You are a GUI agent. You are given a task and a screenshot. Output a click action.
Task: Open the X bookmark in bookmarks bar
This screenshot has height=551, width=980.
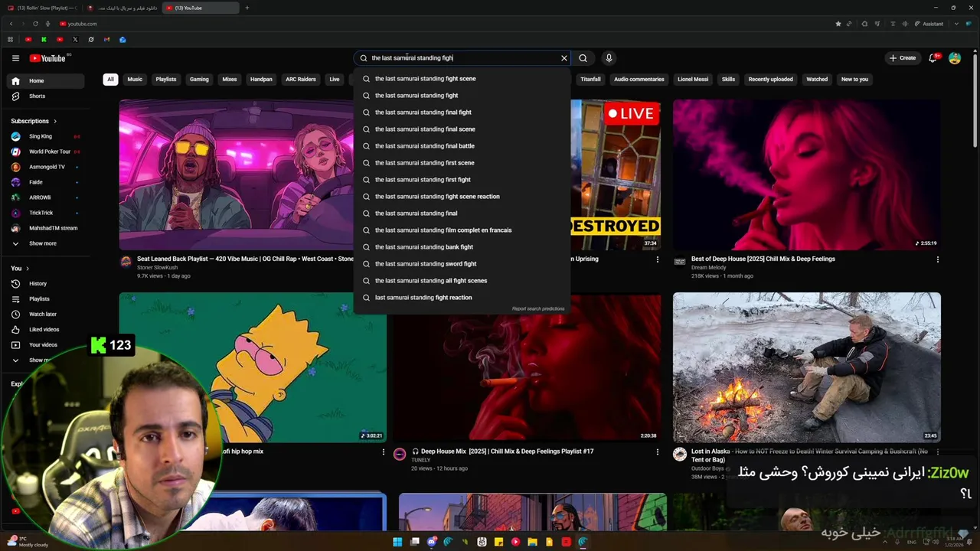pos(75,40)
